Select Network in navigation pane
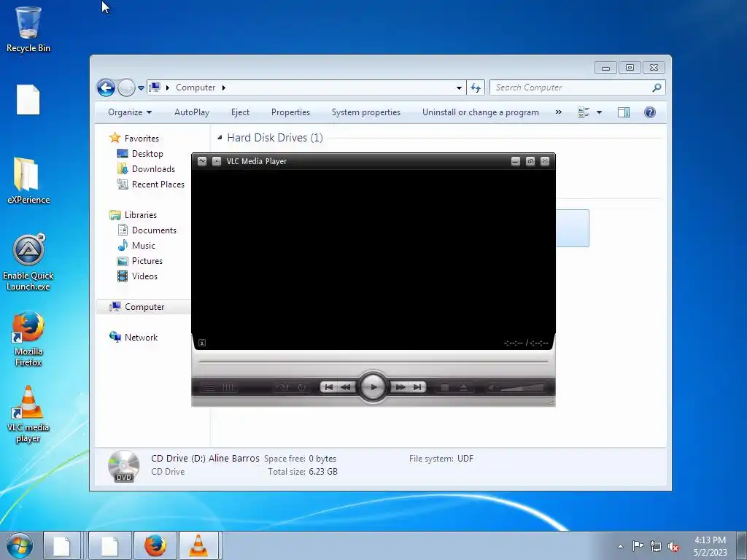The width and height of the screenshot is (747, 560). (133, 337)
